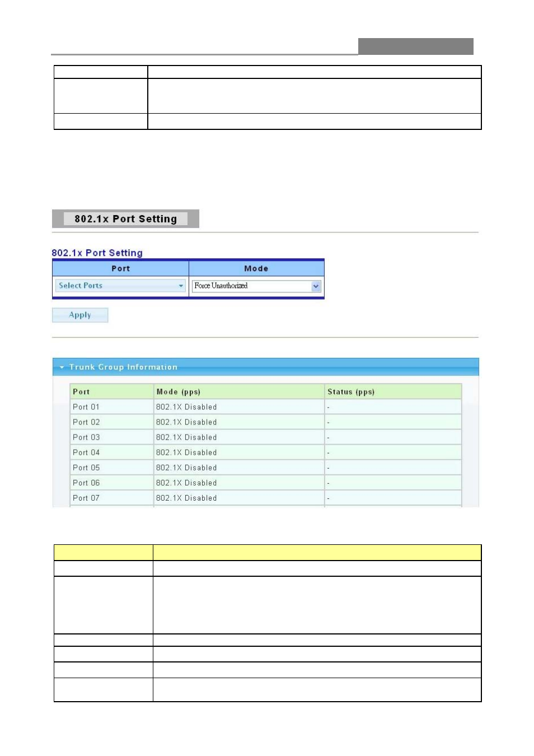The height and width of the screenshot is (756, 534).
Task: Select the Port 03 row cell
Action: pos(112,437)
